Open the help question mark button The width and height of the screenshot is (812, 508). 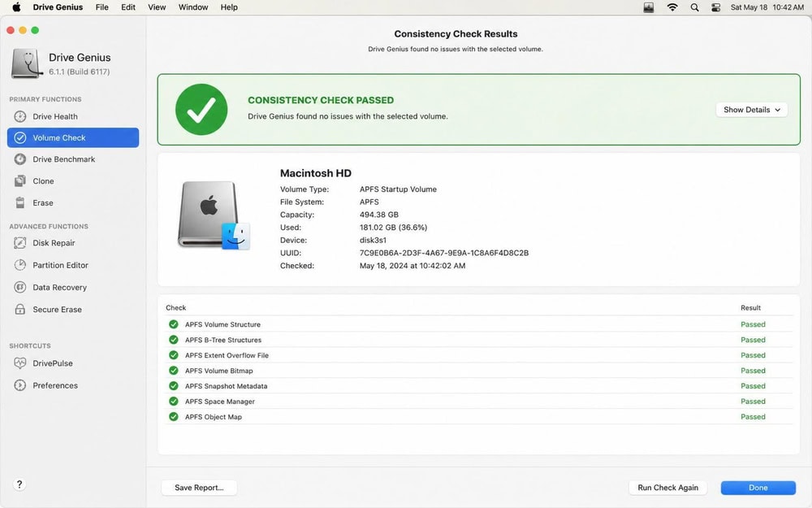coord(19,484)
